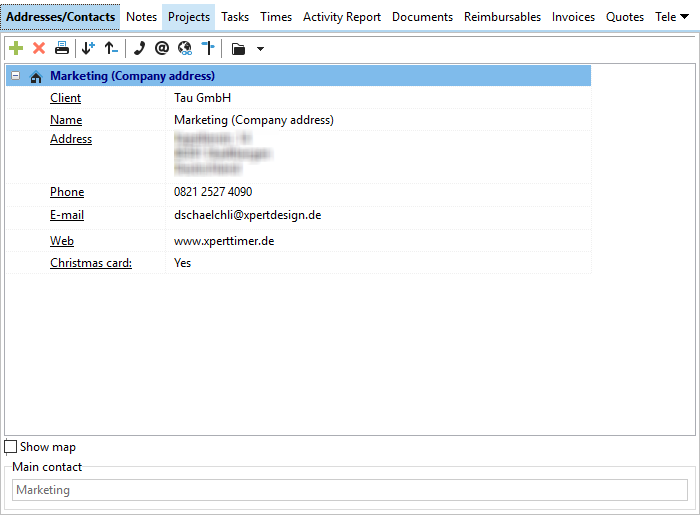The width and height of the screenshot is (700, 515).
Task: Send e-mail using the @ icon
Action: [162, 48]
